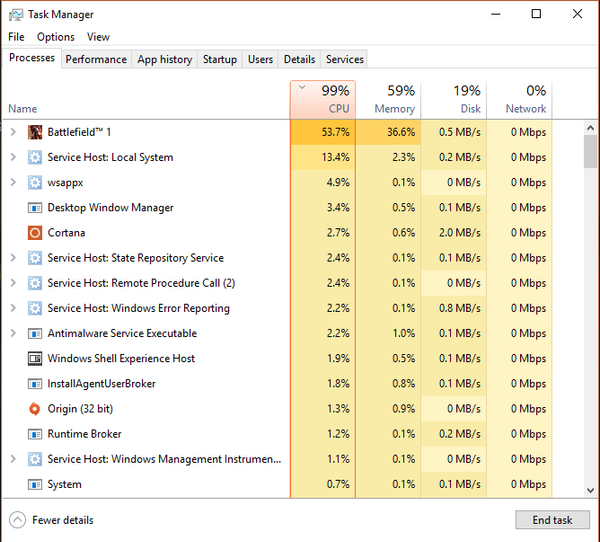Click the End task button
Screen dimensions: 600x542
click(552, 520)
